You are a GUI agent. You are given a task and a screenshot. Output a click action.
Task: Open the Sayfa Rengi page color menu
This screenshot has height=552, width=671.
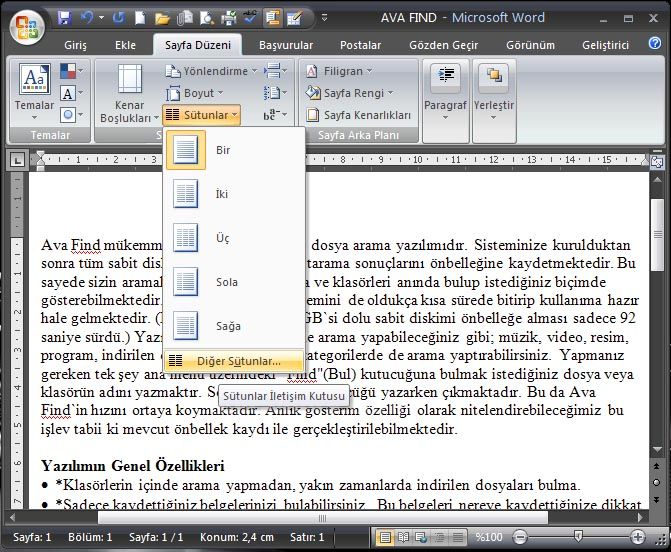(349, 93)
